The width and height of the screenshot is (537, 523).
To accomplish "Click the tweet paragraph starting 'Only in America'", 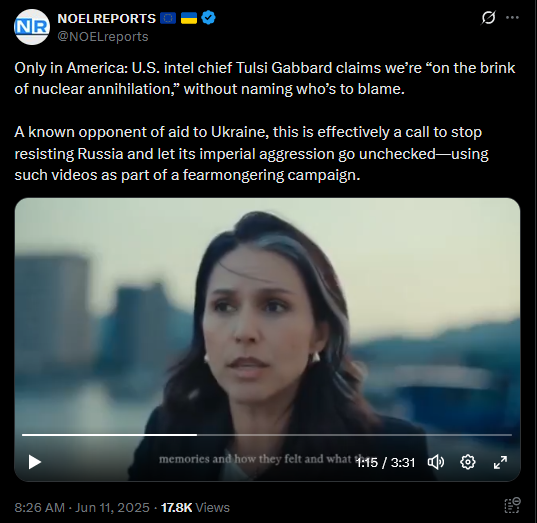I will coord(264,78).
